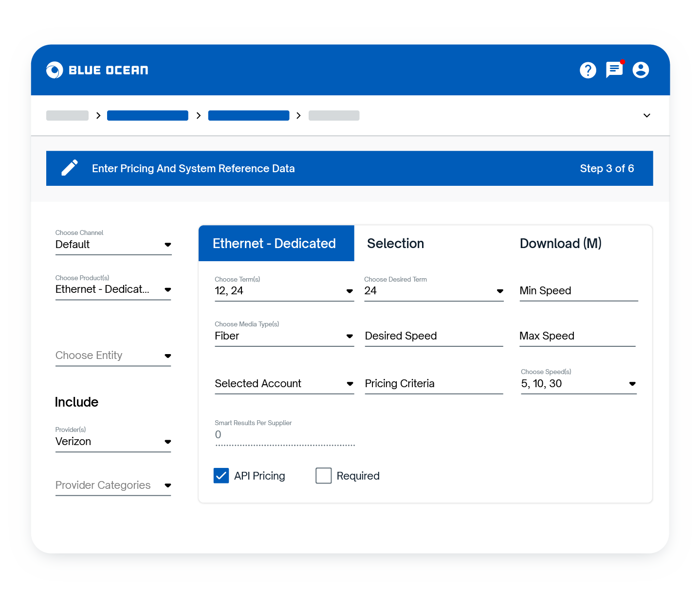
Task: Click the first blue breadcrumb link
Action: tap(147, 116)
